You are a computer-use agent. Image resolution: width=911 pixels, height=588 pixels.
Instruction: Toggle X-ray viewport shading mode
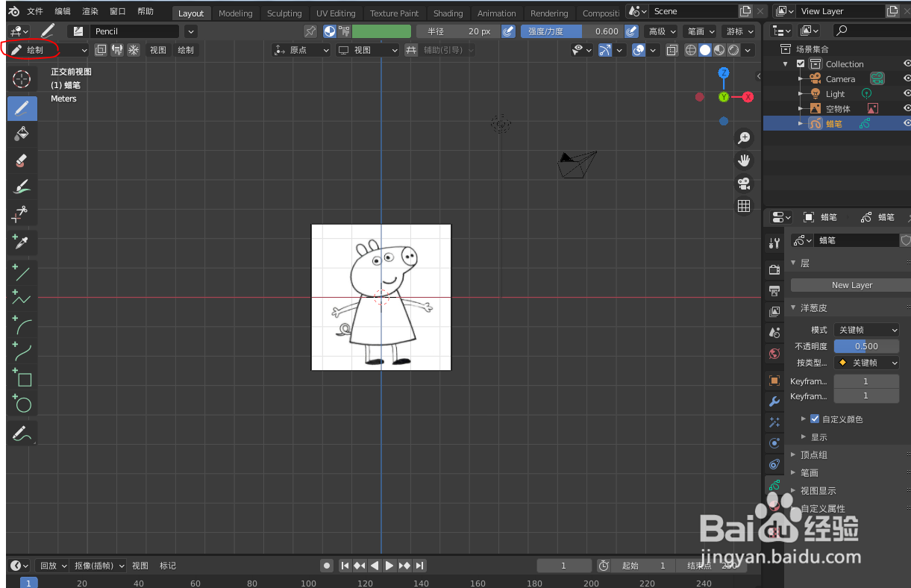coord(671,50)
